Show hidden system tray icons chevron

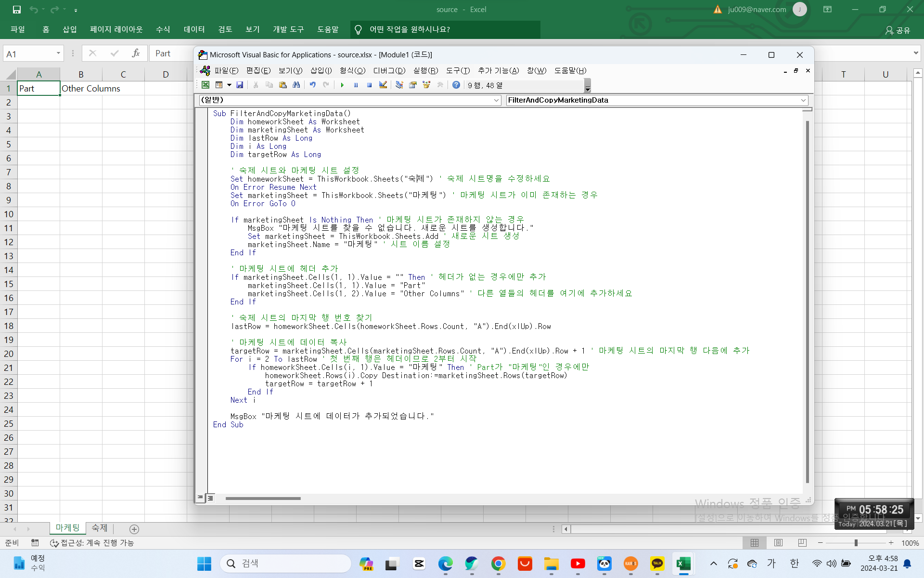coord(713,564)
